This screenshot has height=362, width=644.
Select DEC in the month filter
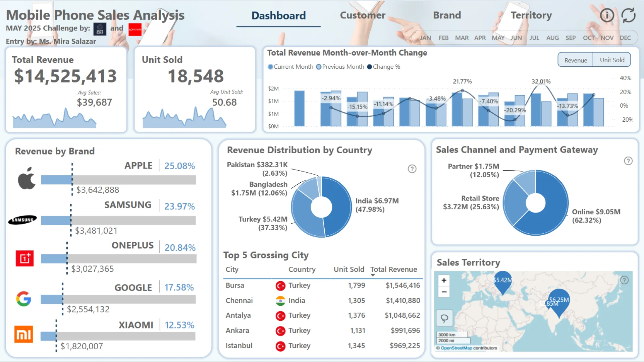[x=625, y=38]
